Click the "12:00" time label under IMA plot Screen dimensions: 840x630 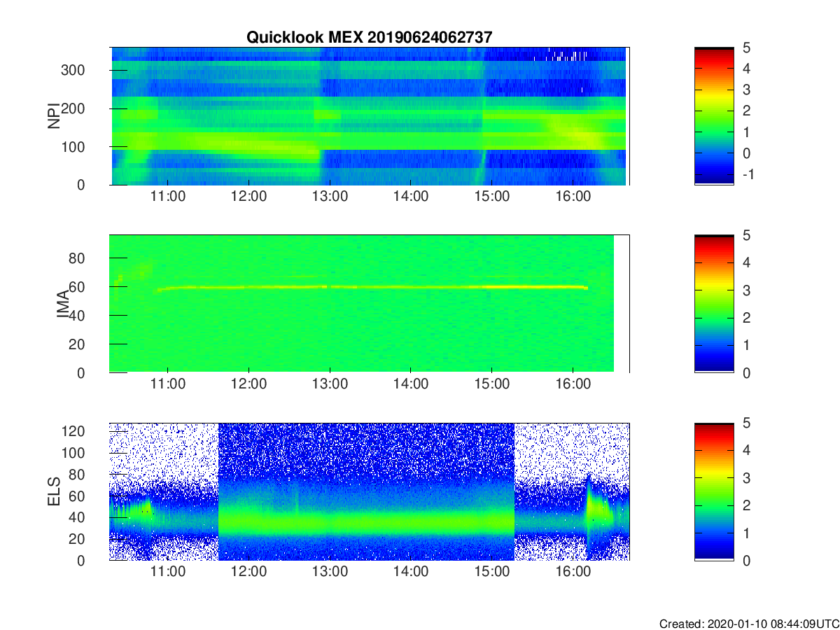pyautogui.click(x=248, y=385)
